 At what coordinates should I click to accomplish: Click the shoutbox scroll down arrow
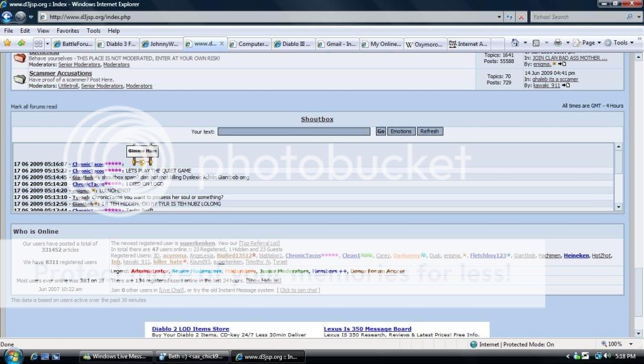point(618,207)
